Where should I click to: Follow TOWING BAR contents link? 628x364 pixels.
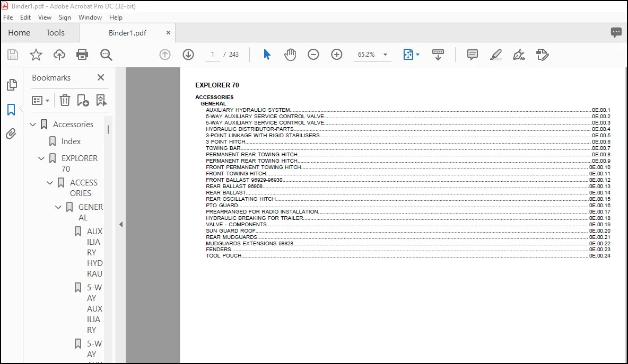(x=223, y=148)
